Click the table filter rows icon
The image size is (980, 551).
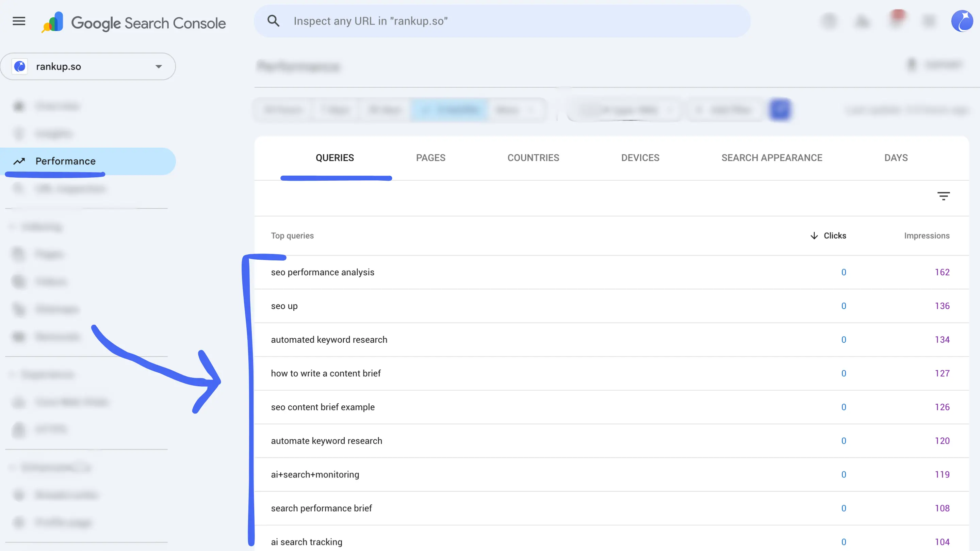(943, 196)
